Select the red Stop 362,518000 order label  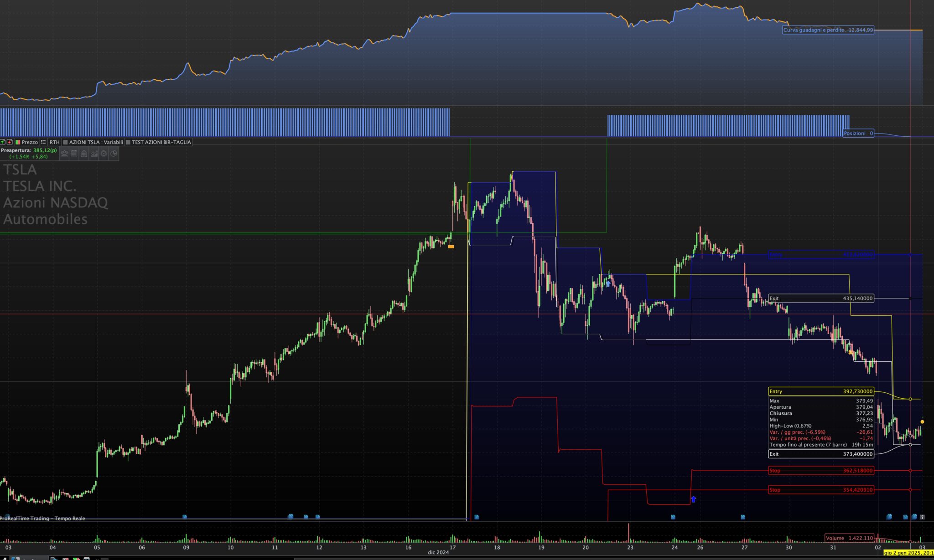tap(821, 471)
